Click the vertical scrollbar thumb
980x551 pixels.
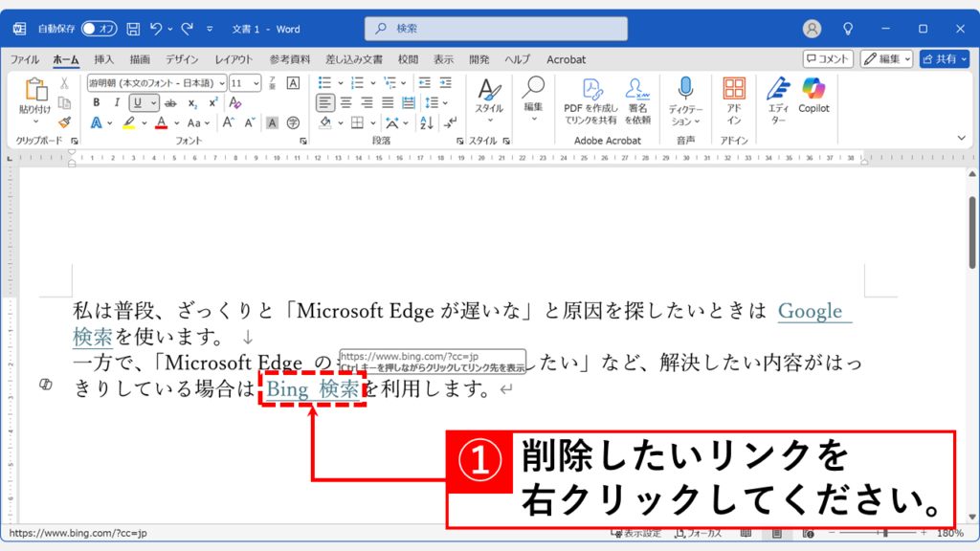coord(972,232)
